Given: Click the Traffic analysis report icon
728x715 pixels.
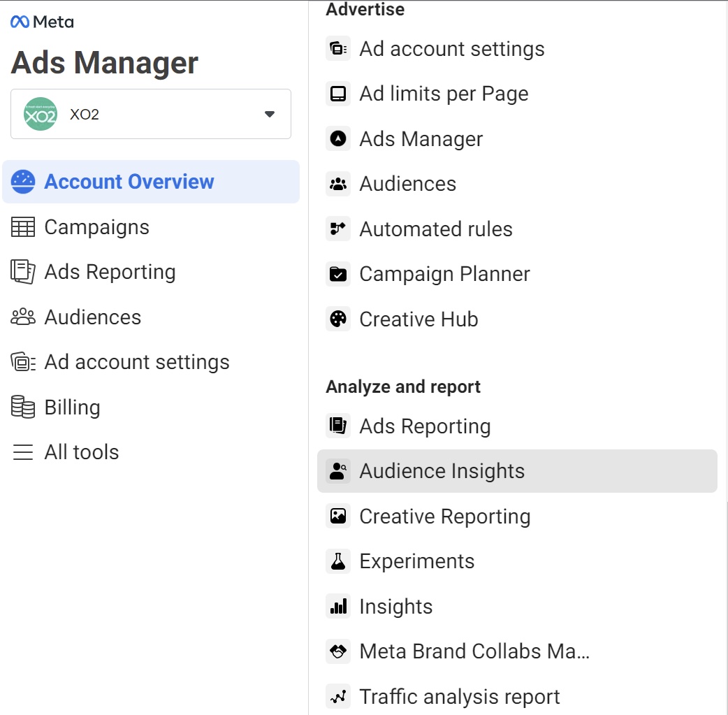Looking at the screenshot, I should point(338,696).
